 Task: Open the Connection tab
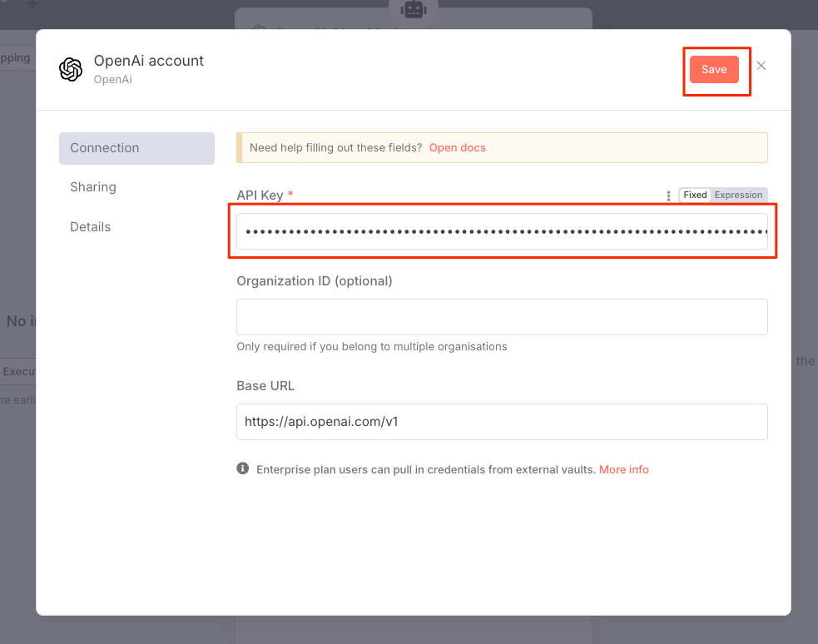click(x=136, y=148)
